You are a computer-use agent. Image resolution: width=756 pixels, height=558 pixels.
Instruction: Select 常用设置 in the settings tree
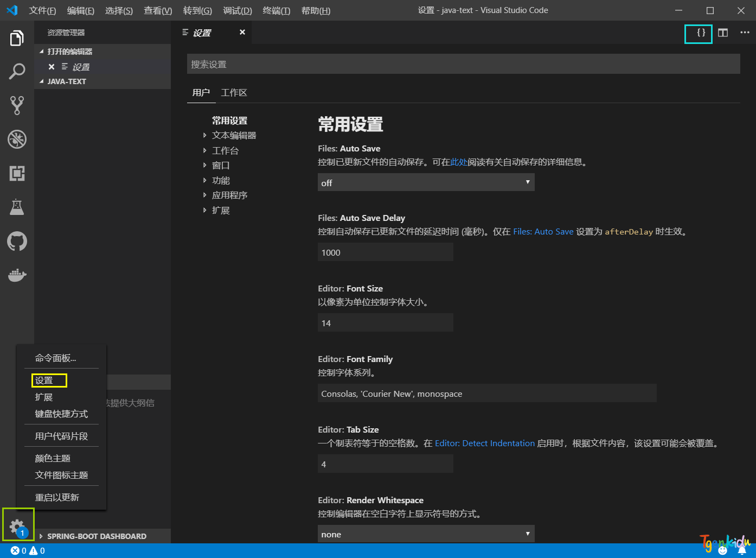click(229, 121)
